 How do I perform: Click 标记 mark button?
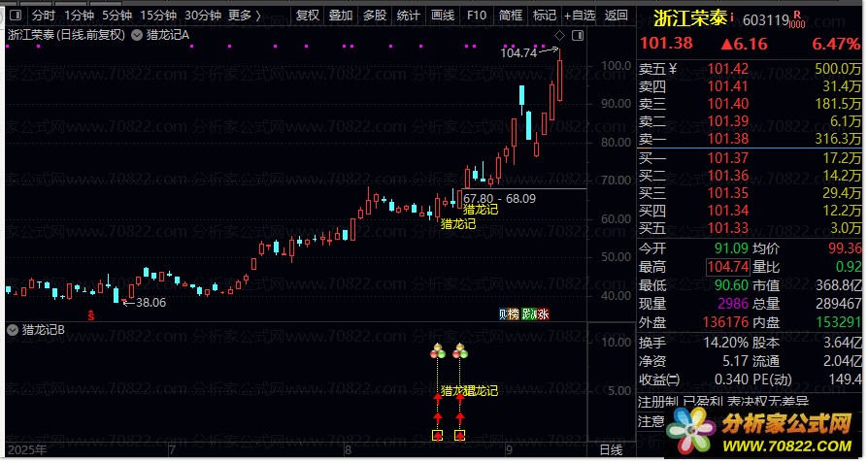coord(544,15)
